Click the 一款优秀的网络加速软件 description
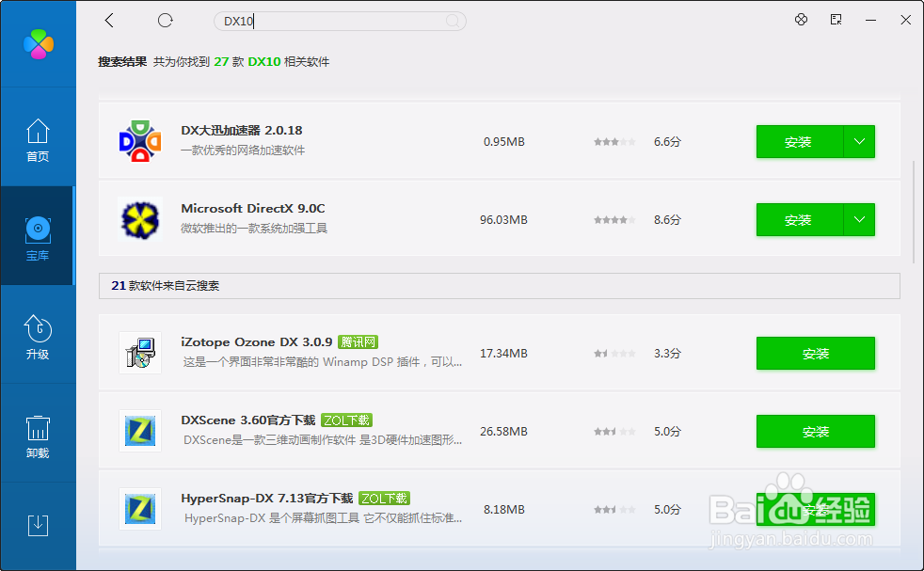This screenshot has height=571, width=924. tap(243, 151)
